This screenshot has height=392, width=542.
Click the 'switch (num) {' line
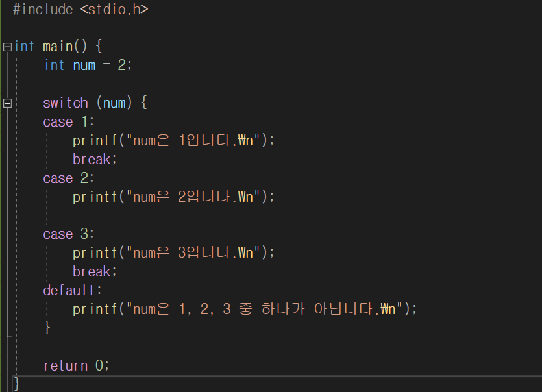[95, 103]
